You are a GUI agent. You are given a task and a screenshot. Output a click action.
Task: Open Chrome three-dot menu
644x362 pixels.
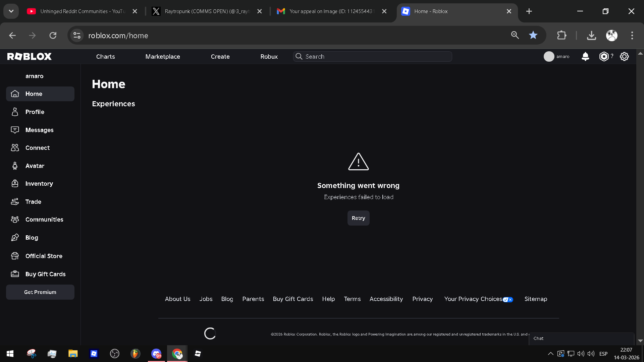pyautogui.click(x=632, y=35)
